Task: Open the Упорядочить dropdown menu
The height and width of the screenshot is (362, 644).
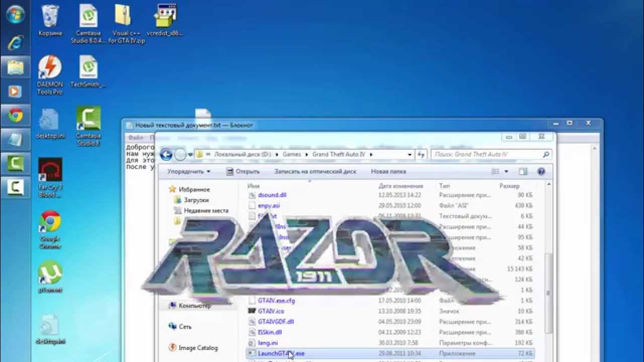Action: click(189, 171)
